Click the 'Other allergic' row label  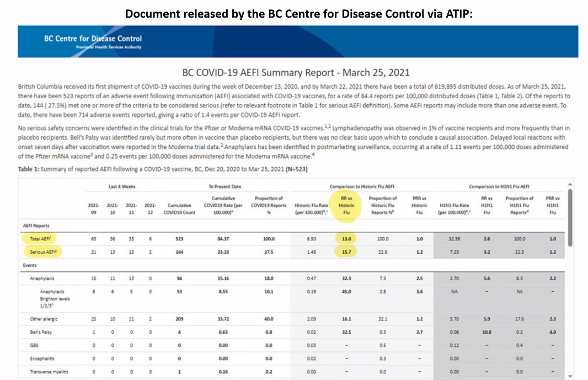tap(44, 319)
